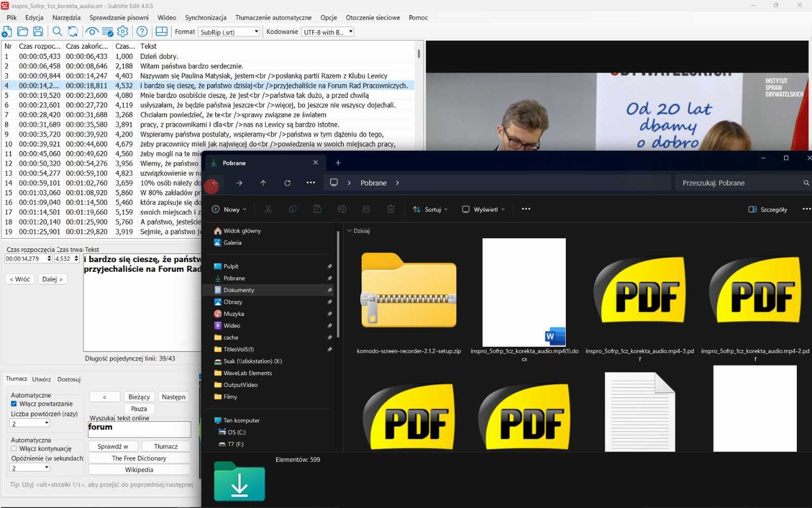Toggle Włącz powtarzanie checkbox
This screenshot has width=812, height=508.
(x=14, y=404)
